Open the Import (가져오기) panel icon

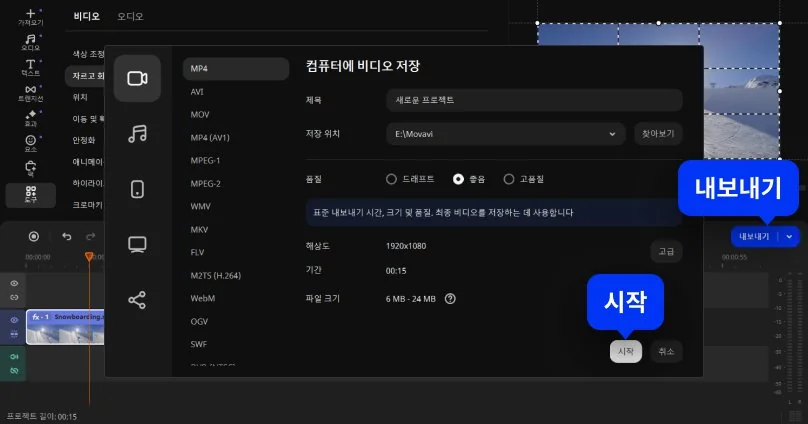coord(30,17)
